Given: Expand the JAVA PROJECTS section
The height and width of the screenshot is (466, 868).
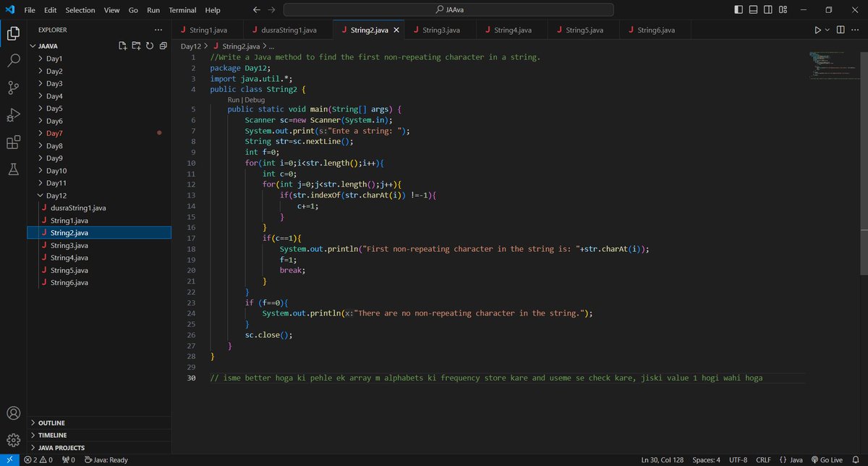Looking at the screenshot, I should (100, 447).
